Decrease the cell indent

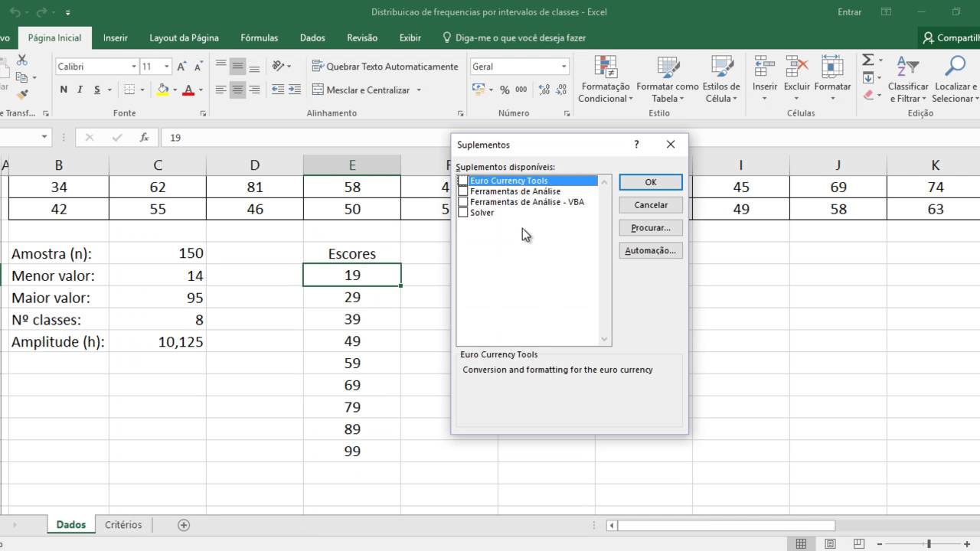279,90
